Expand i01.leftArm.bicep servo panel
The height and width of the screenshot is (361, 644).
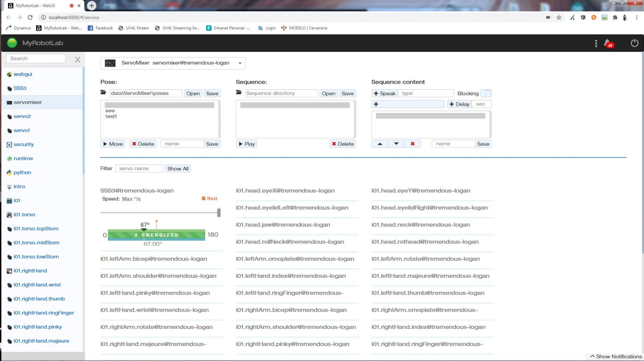(x=154, y=259)
